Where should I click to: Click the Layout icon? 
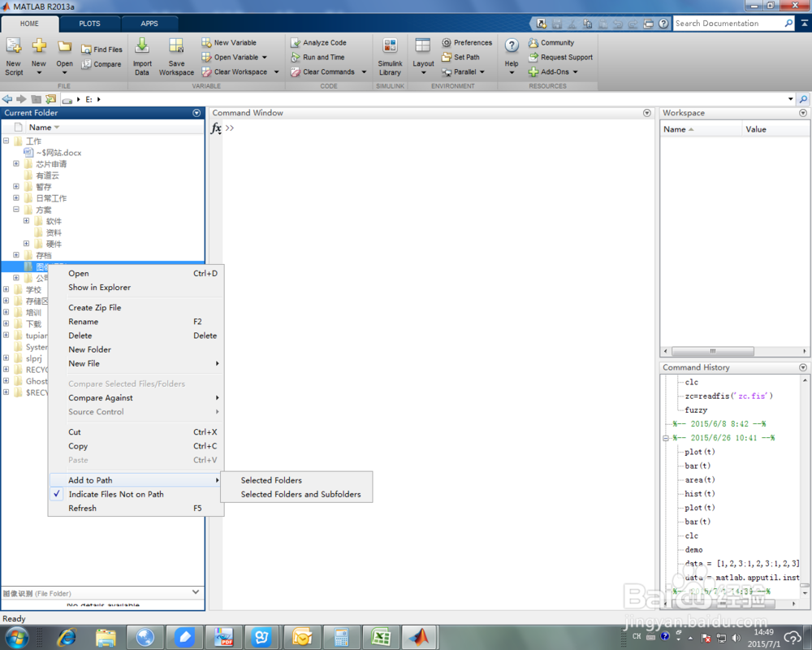click(422, 45)
